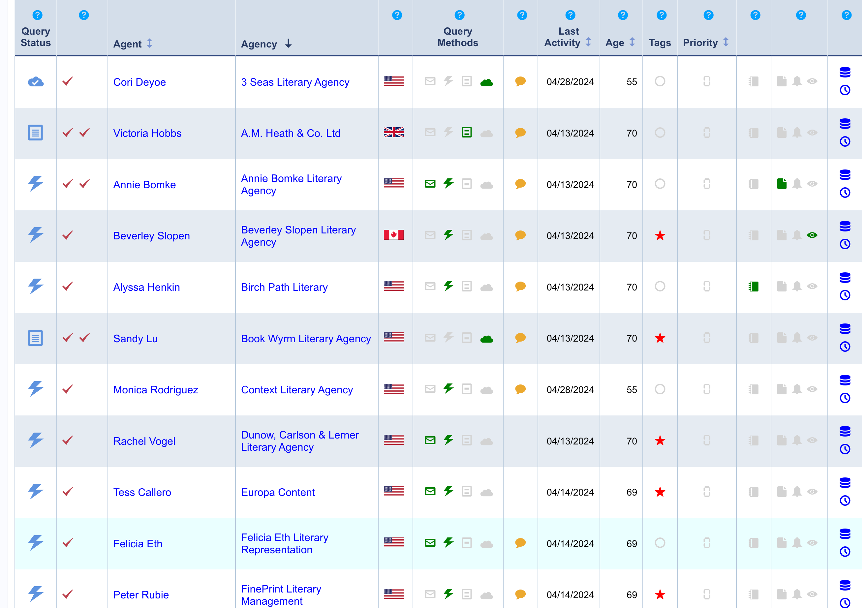The width and height of the screenshot is (868, 608).
Task: Click the bell icon for Monica Rodriguez
Action: pos(797,389)
